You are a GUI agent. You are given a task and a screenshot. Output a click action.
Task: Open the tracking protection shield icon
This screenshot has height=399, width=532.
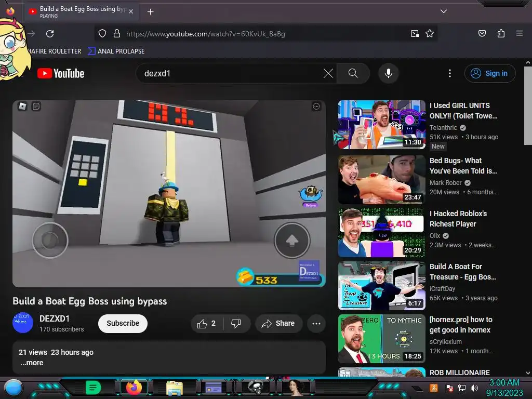pos(102,34)
